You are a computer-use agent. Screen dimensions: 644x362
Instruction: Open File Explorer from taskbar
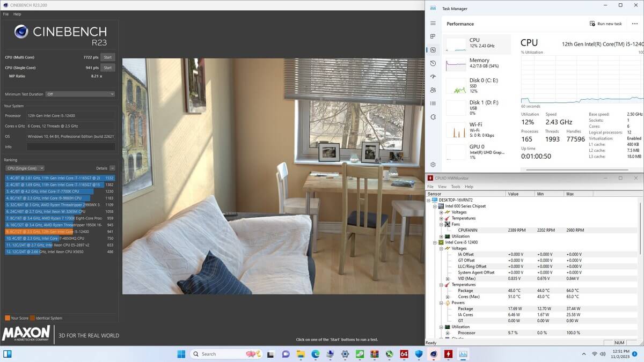(301, 354)
